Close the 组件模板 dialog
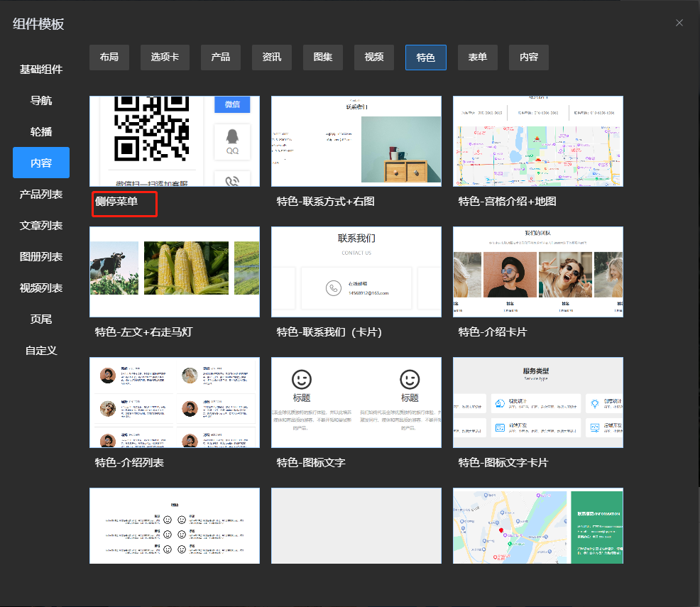The height and width of the screenshot is (607, 700). click(679, 23)
